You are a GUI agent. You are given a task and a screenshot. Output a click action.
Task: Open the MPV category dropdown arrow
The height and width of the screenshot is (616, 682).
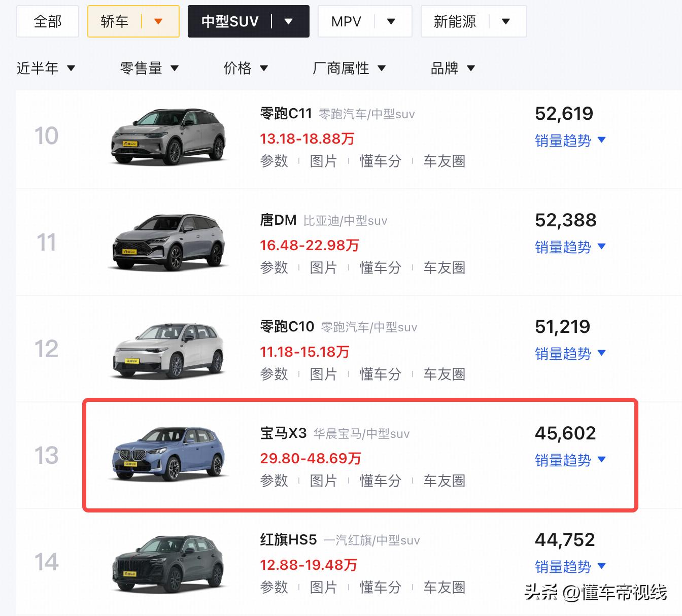(x=391, y=21)
